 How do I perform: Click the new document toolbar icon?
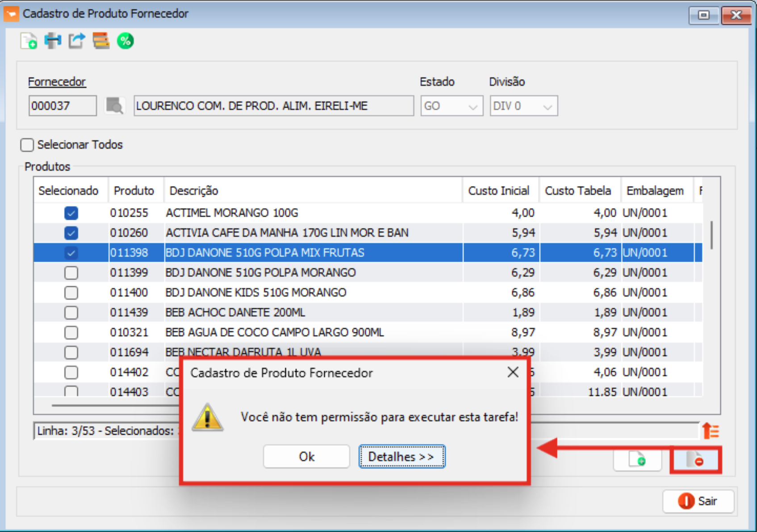[x=29, y=41]
